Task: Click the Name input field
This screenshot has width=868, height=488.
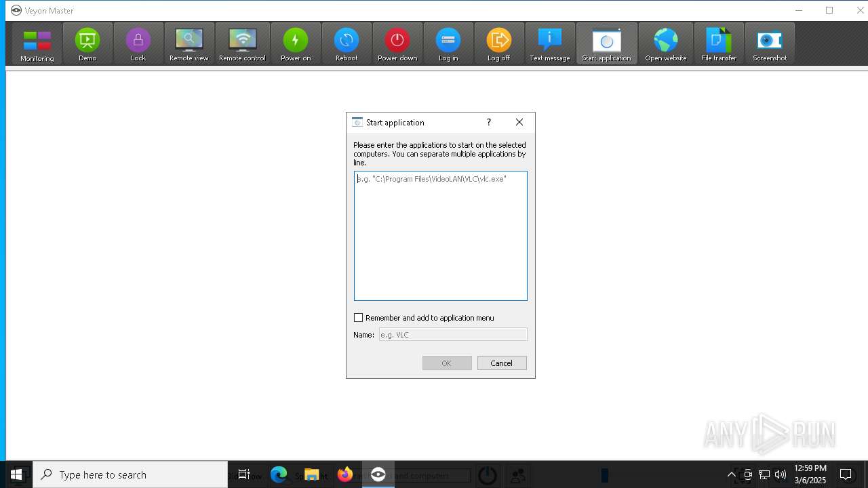Action: 453,335
